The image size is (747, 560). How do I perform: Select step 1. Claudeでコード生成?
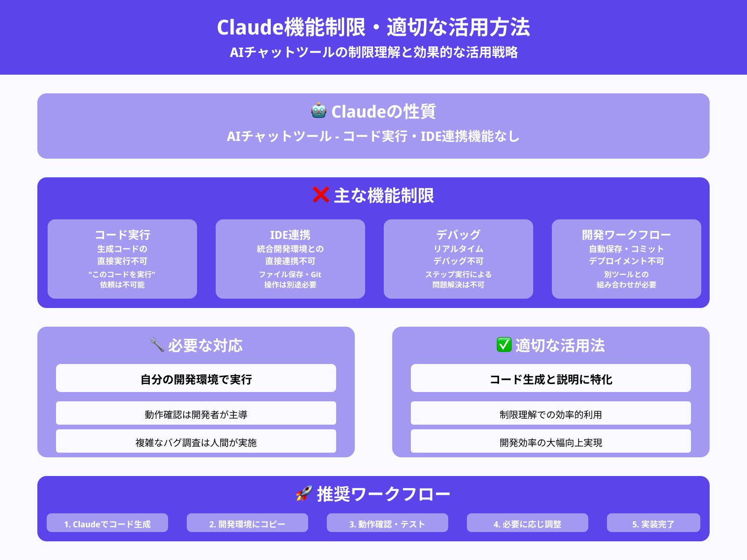107,523
